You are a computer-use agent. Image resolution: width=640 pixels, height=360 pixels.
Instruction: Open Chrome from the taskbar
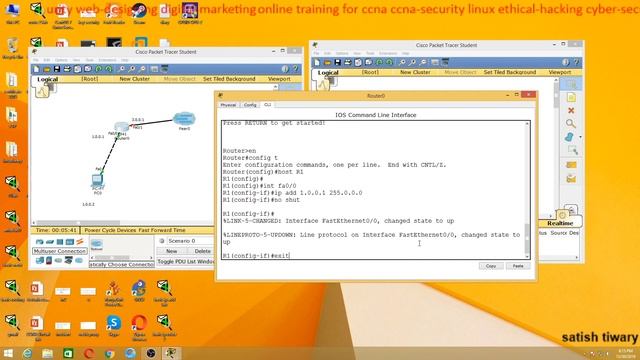pos(109,353)
